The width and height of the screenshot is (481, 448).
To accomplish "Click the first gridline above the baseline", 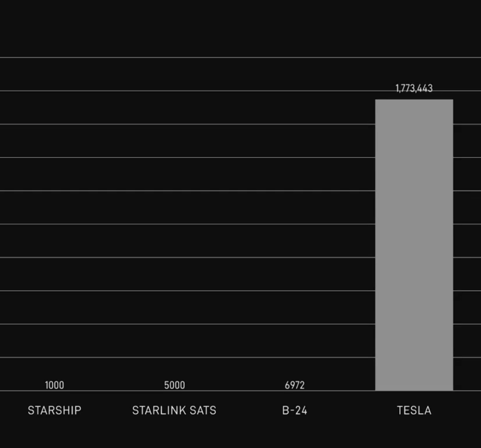I will click(x=188, y=357).
